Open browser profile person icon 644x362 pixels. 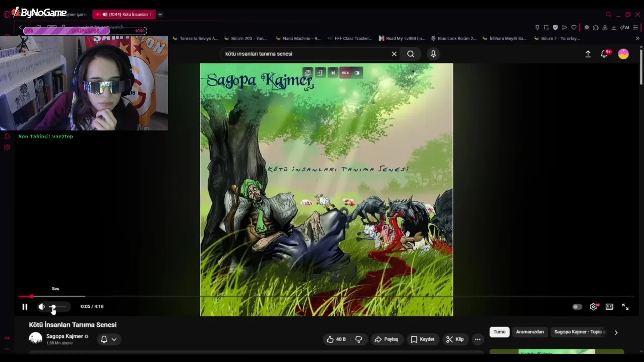(x=605, y=27)
